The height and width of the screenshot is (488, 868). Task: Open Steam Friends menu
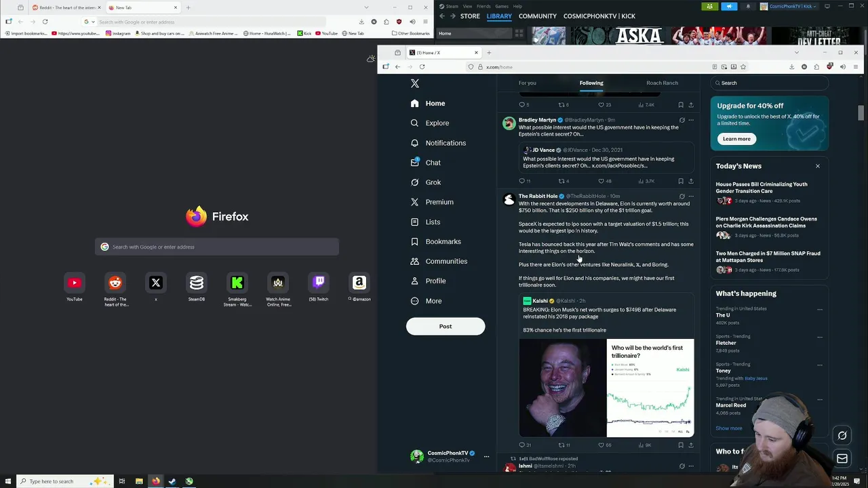click(x=484, y=6)
